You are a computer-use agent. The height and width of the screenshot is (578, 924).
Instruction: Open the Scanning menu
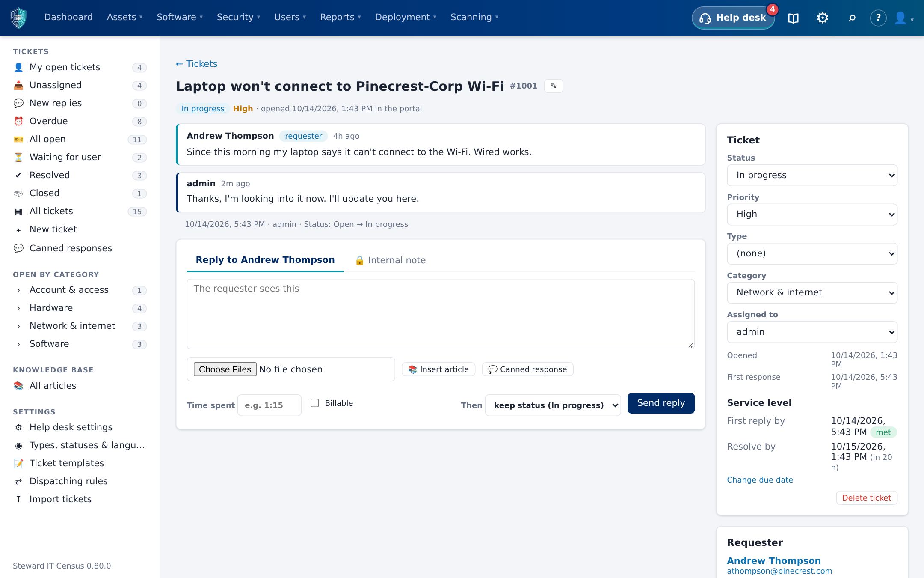(x=474, y=17)
